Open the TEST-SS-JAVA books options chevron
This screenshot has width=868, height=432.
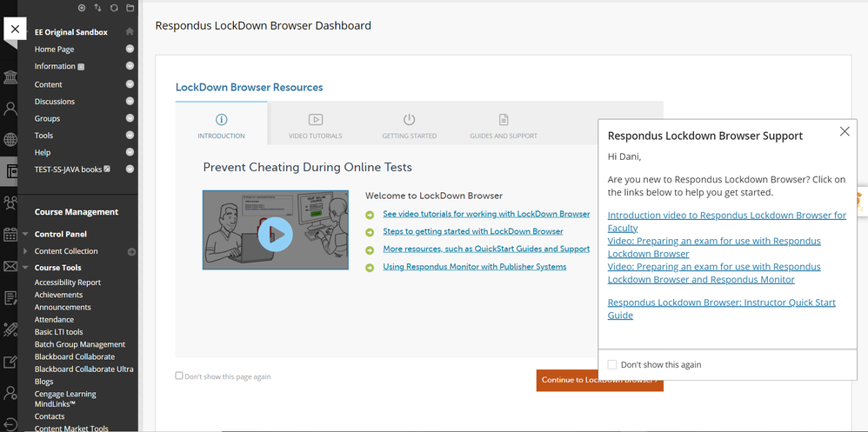click(130, 169)
